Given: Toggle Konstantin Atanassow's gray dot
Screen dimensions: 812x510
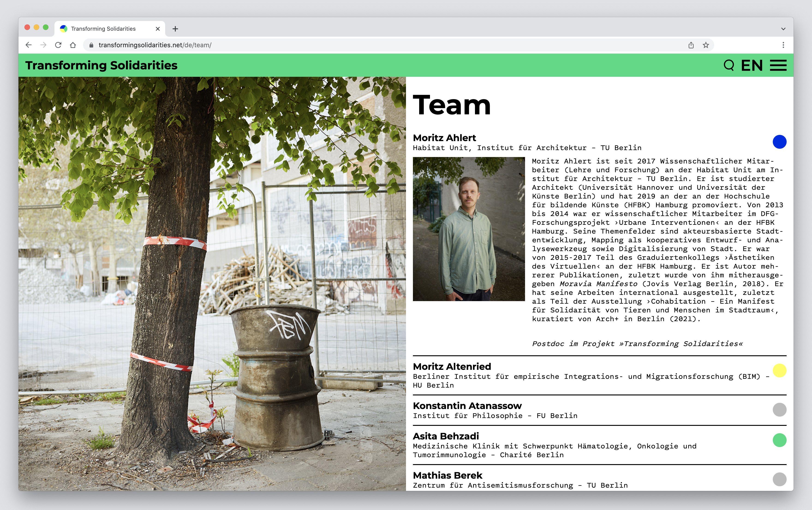Looking at the screenshot, I should [779, 409].
